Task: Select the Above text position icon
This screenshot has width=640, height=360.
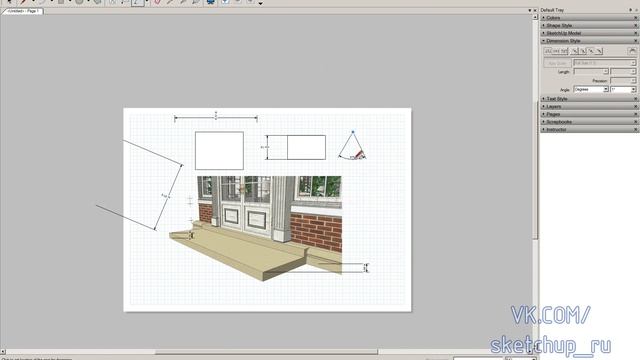Action: [548, 51]
